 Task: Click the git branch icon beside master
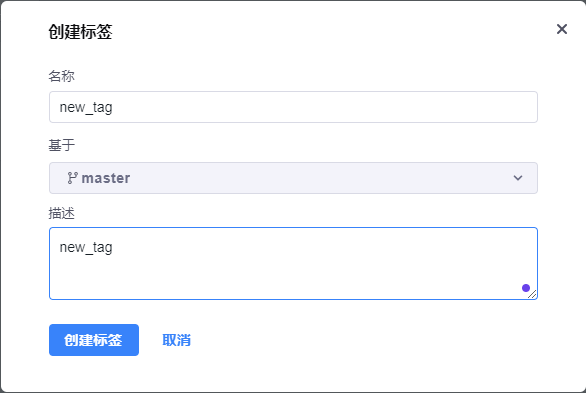click(x=73, y=178)
